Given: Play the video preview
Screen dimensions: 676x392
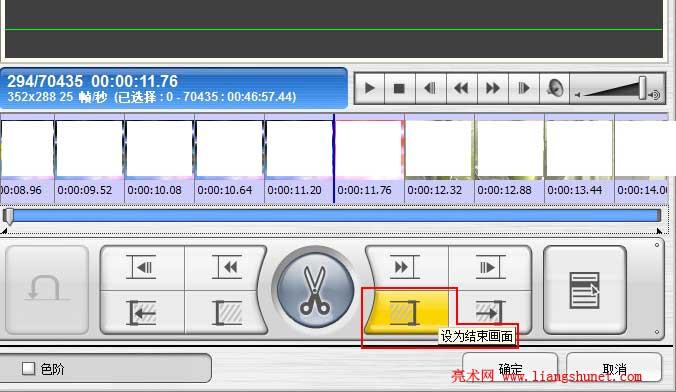Looking at the screenshot, I should (x=369, y=88).
